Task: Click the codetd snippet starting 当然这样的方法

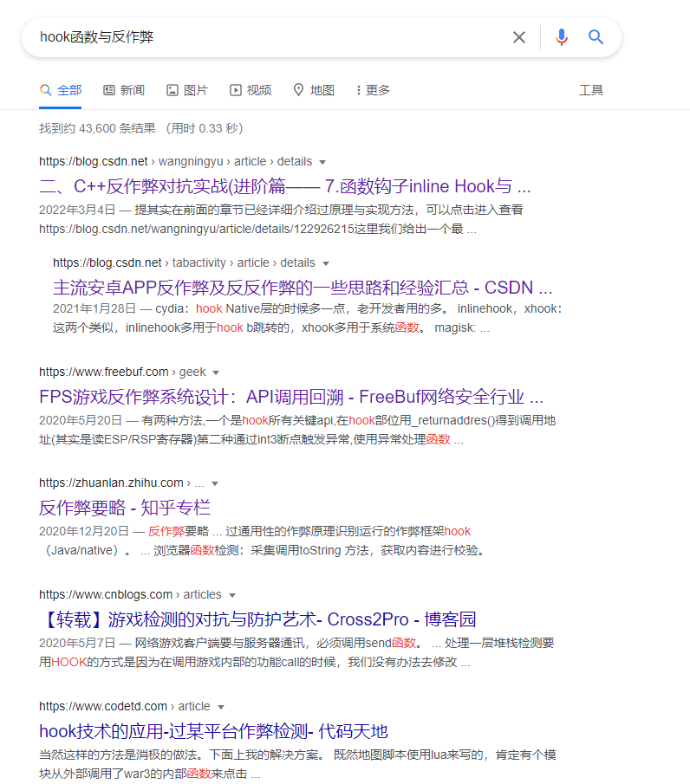Action: (x=297, y=764)
